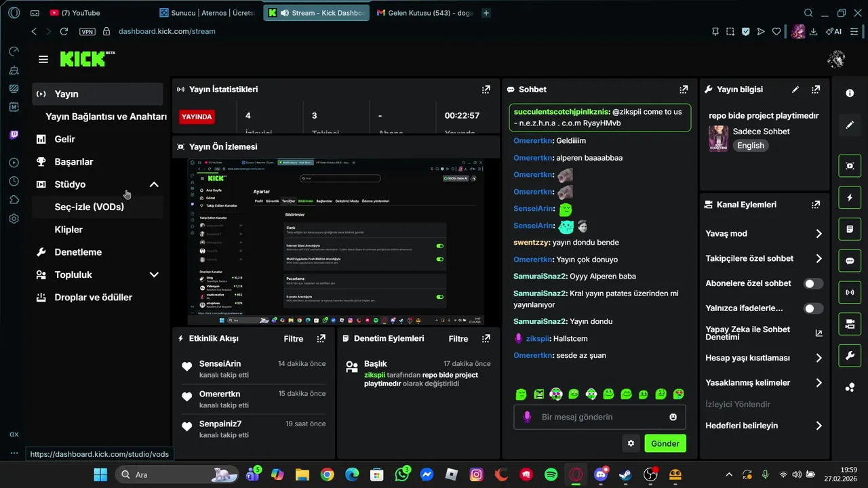Switch to the Sunucu Aternos tab
The height and width of the screenshot is (488, 868).
207,13
